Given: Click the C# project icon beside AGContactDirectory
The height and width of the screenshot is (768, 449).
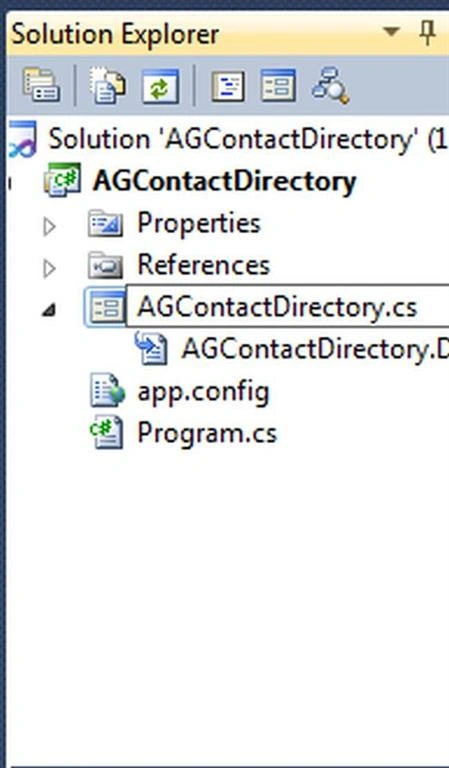Looking at the screenshot, I should pyautogui.click(x=62, y=180).
